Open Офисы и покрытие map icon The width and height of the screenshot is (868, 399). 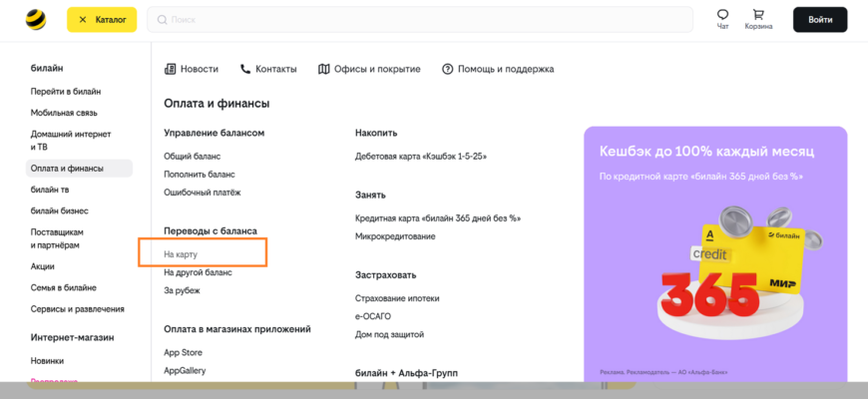pyautogui.click(x=369, y=69)
